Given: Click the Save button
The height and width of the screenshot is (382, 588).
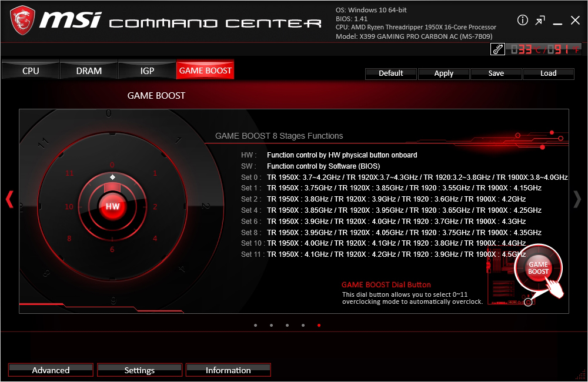Looking at the screenshot, I should click(496, 73).
